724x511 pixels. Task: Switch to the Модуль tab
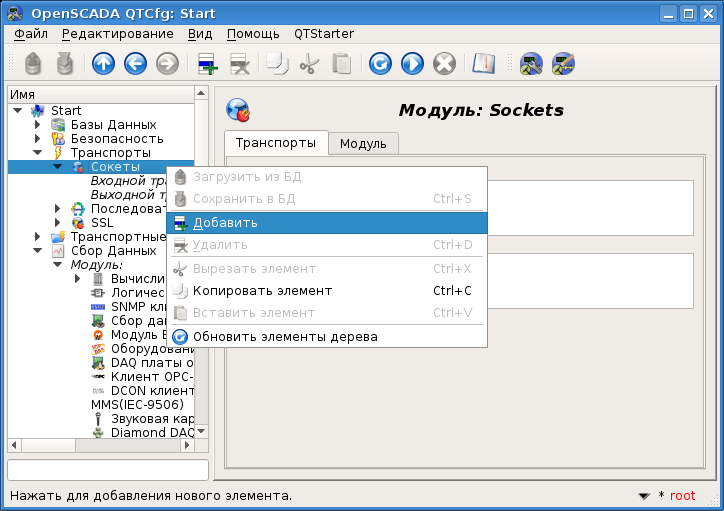(x=363, y=143)
